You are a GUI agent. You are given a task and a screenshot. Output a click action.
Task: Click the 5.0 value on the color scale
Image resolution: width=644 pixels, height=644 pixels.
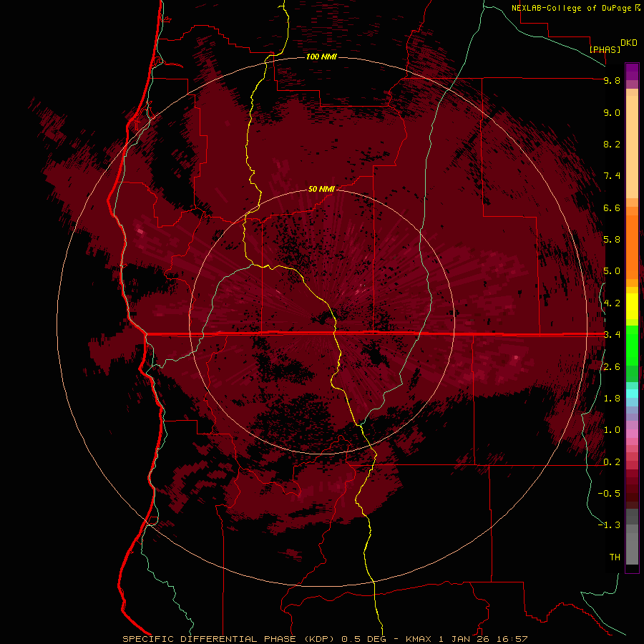(x=612, y=271)
